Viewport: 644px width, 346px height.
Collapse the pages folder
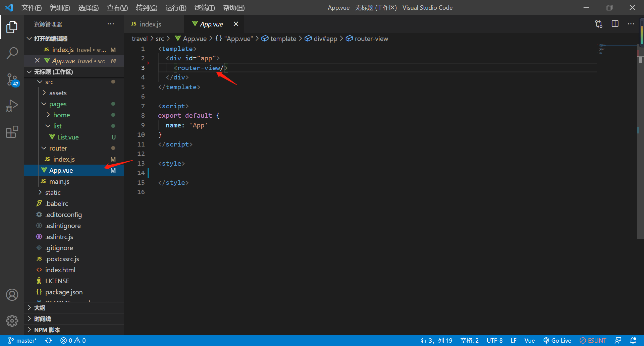[74, 104]
